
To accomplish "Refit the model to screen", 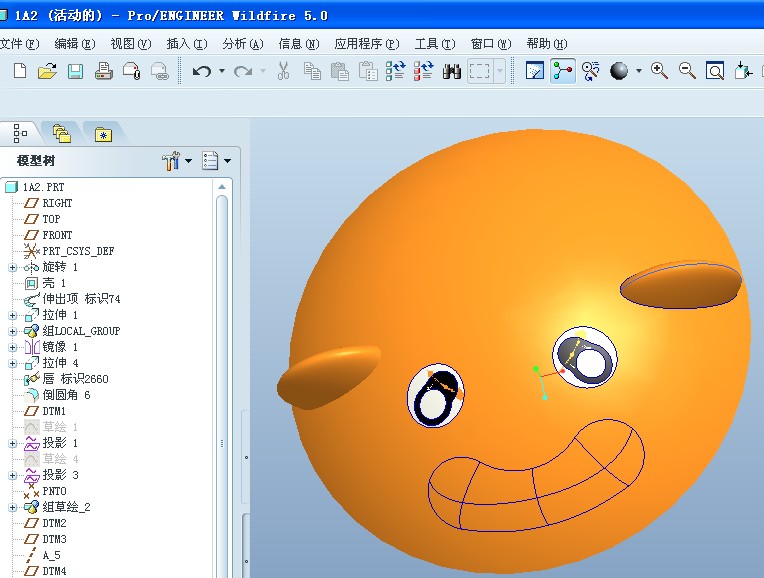I will click(715, 71).
